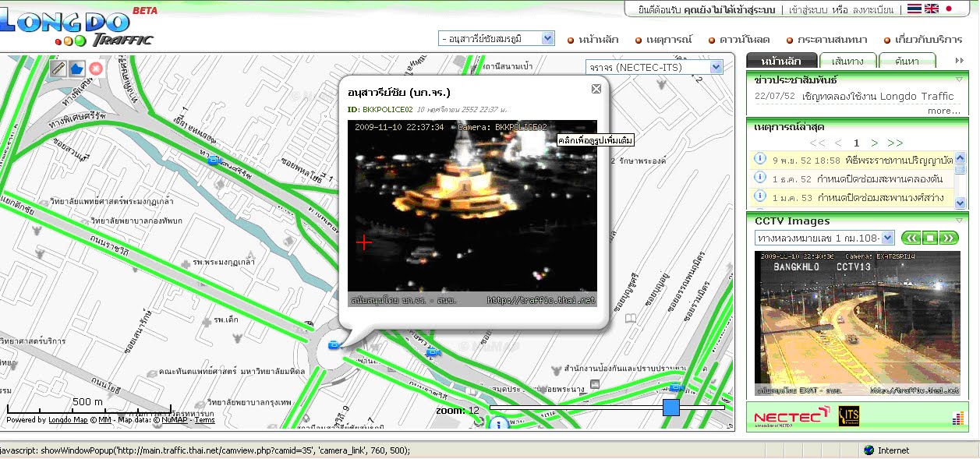
Task: Go to next events page with > arrow
Action: [874, 143]
